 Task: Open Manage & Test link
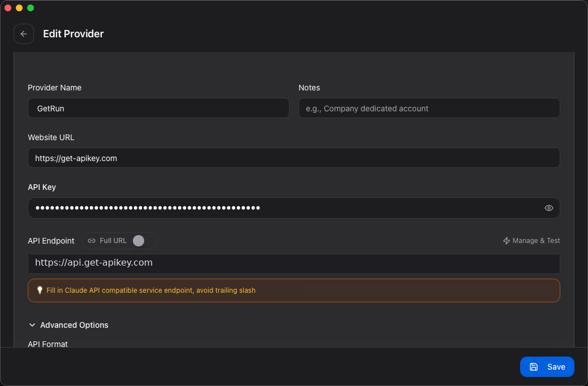531,241
